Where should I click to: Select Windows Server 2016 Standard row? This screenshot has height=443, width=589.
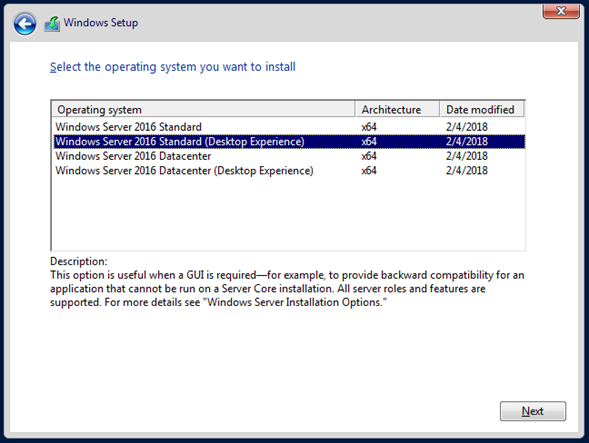tap(289, 127)
